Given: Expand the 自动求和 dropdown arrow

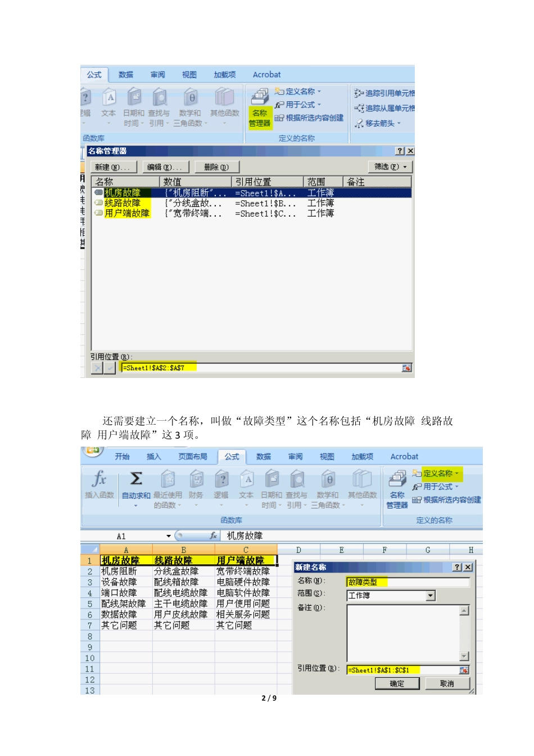Looking at the screenshot, I should pos(135,505).
